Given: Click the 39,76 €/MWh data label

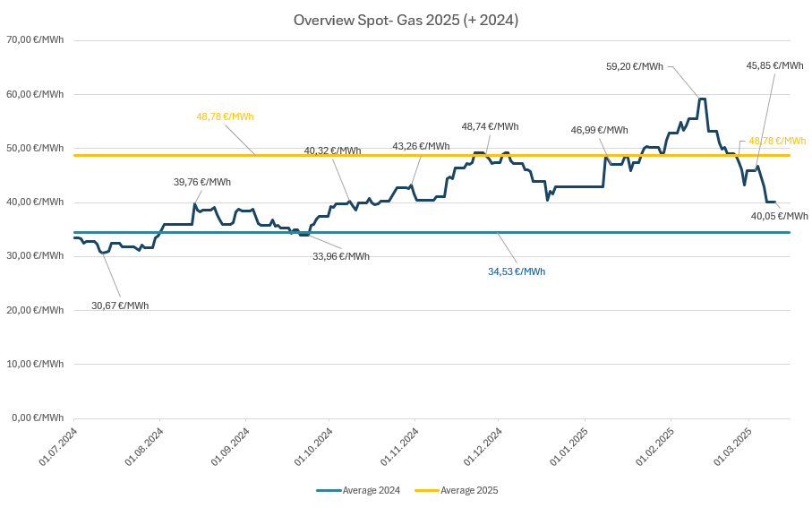Looking at the screenshot, I should click(x=202, y=182).
